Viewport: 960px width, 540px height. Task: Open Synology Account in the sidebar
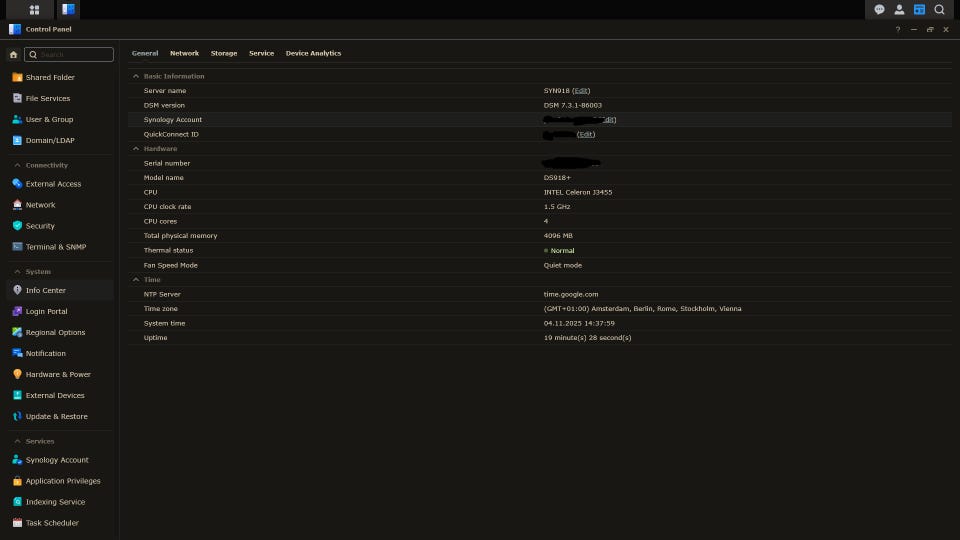tap(59, 460)
